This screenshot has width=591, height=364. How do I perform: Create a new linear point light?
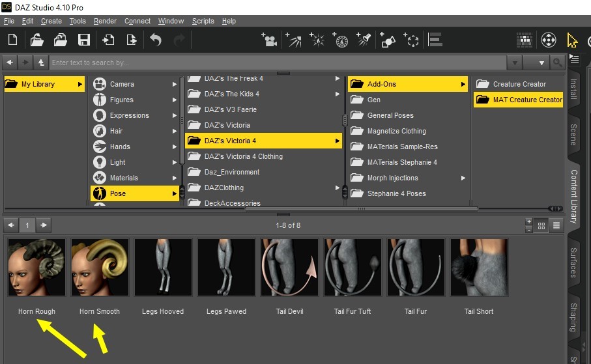(x=340, y=40)
